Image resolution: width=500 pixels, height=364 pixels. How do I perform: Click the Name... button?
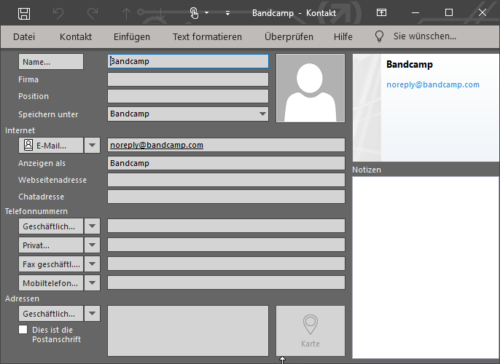51,62
